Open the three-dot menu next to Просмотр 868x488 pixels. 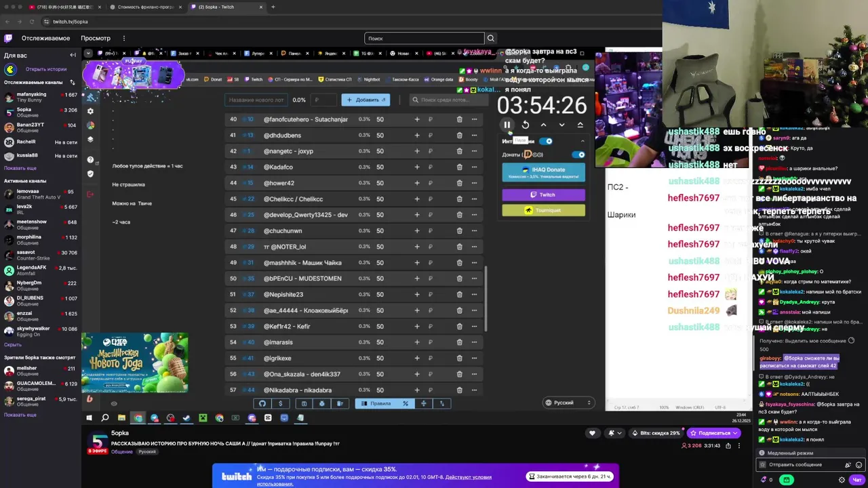[x=124, y=38]
